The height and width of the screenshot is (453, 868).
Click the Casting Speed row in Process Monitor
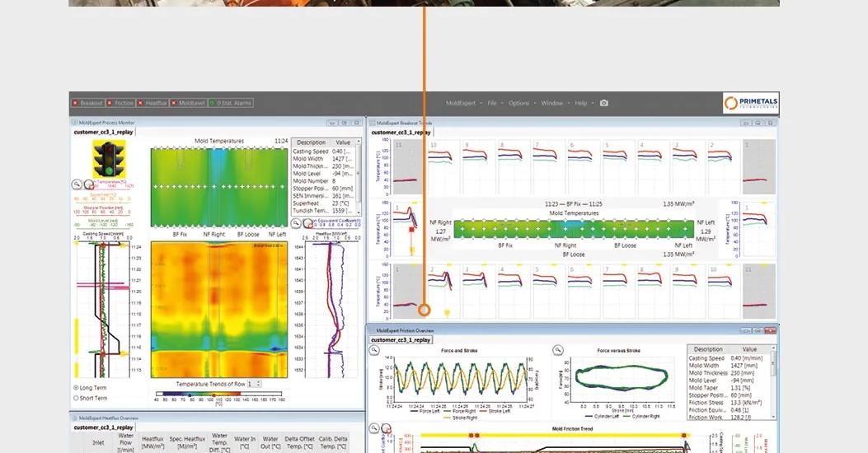coord(325,151)
